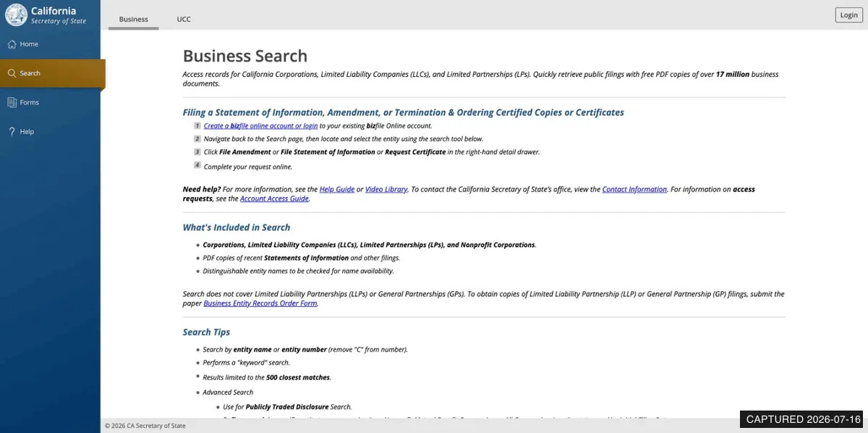Screen dimensions: 868x433
Task: Click the Filing a Statement of Information heading
Action: (403, 112)
